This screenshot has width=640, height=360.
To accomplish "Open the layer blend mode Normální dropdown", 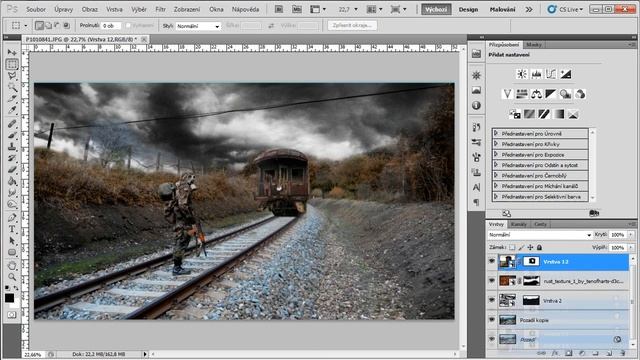I will click(x=540, y=235).
